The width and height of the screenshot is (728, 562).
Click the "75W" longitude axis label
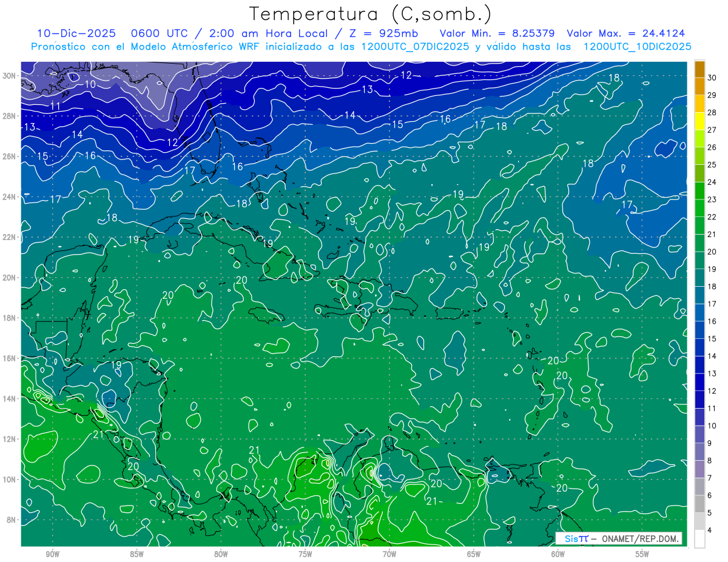[305, 554]
